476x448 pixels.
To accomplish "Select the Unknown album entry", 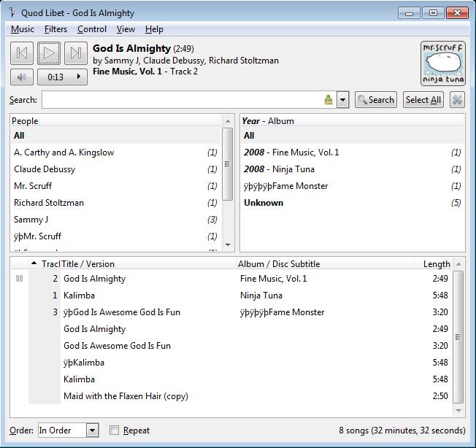I will pos(353,203).
